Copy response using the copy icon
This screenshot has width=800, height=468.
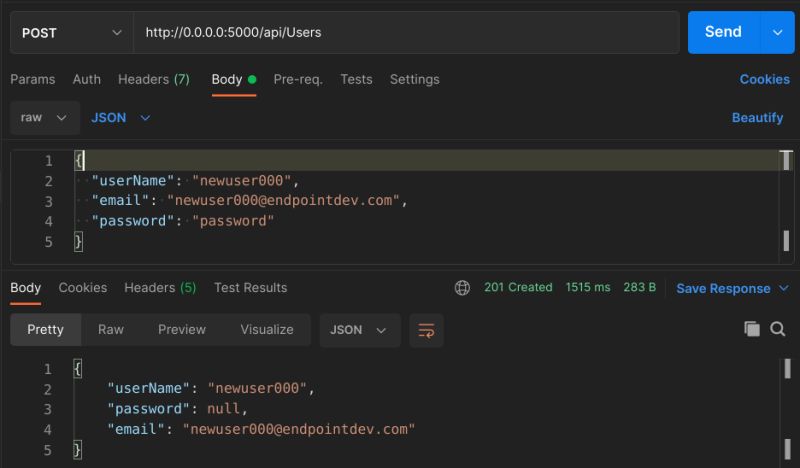click(752, 329)
